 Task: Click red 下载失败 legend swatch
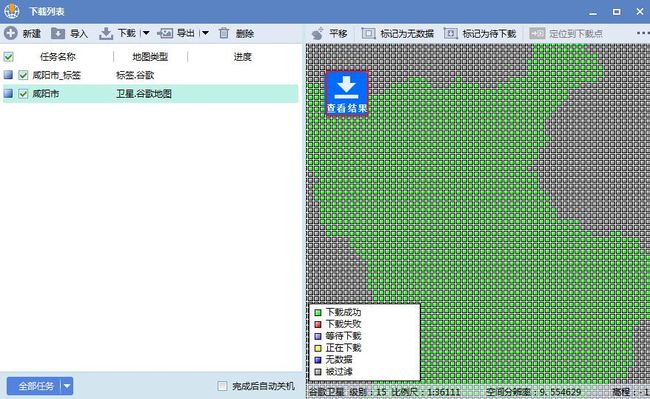[318, 324]
